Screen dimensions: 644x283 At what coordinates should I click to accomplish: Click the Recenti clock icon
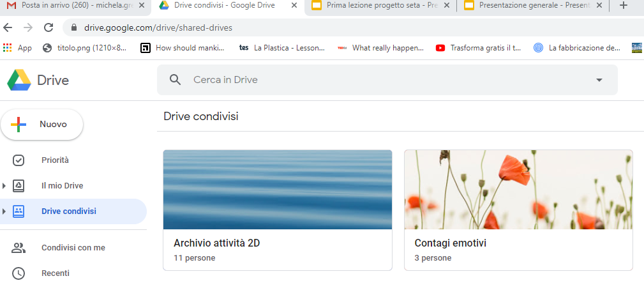pyautogui.click(x=19, y=273)
